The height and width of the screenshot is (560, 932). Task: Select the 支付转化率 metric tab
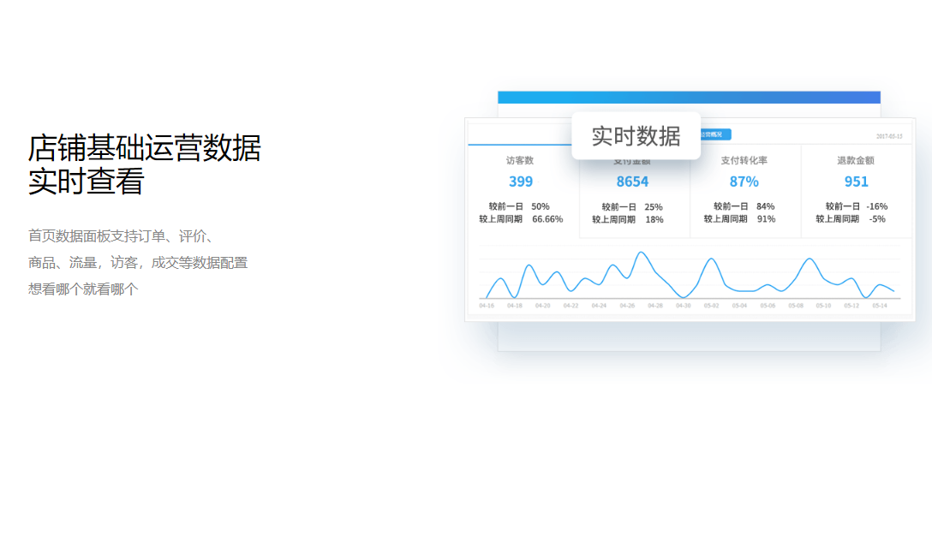745,190
